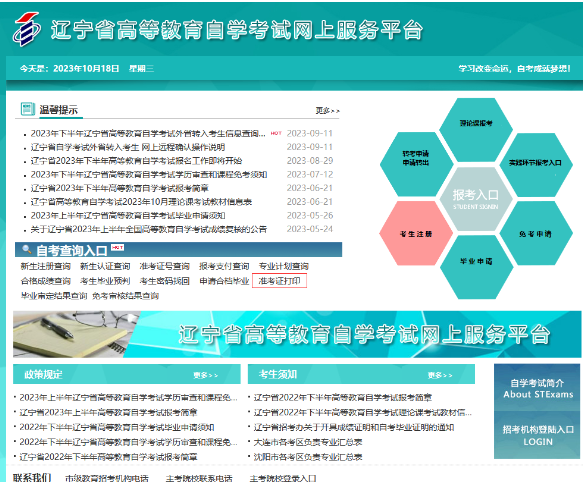Click the 招考机构登陆入口 LOGIN button
Screen dimensions: 583x482
[x=537, y=436]
